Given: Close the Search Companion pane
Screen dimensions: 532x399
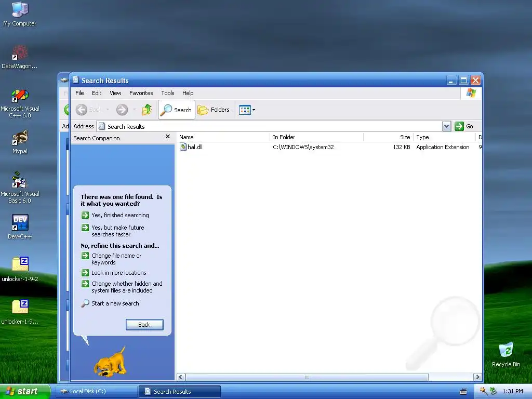Looking at the screenshot, I should coord(168,137).
